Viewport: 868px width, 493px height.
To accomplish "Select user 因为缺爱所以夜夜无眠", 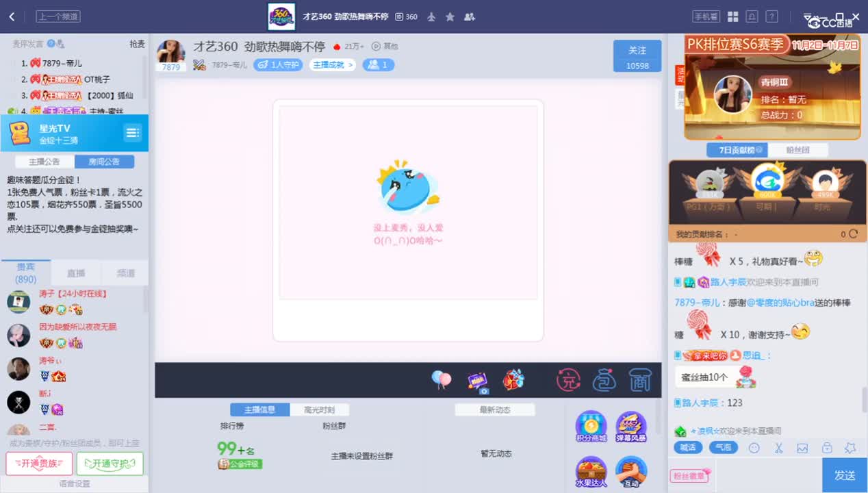I will pyautogui.click(x=77, y=327).
